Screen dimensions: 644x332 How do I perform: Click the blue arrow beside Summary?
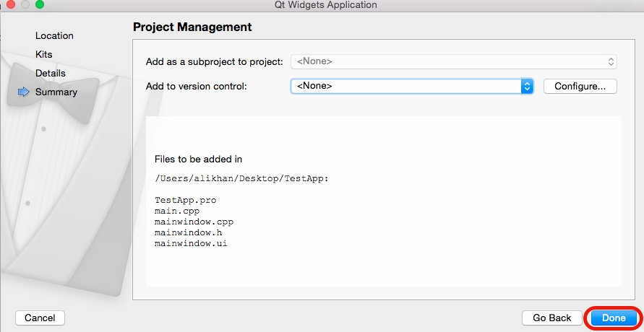[24, 92]
